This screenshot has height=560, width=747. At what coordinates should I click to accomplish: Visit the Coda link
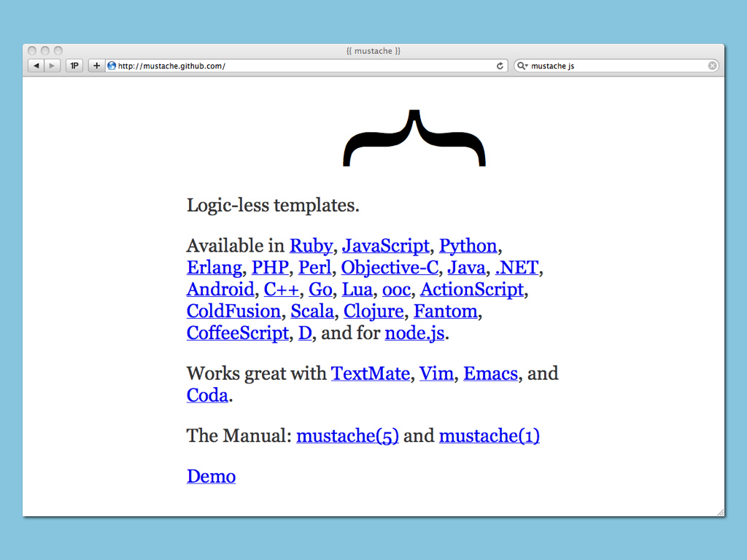[x=207, y=396]
